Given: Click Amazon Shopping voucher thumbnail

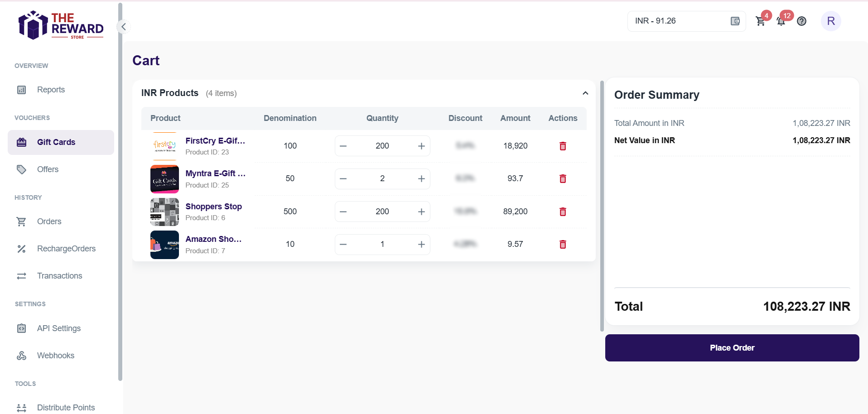Looking at the screenshot, I should [164, 245].
